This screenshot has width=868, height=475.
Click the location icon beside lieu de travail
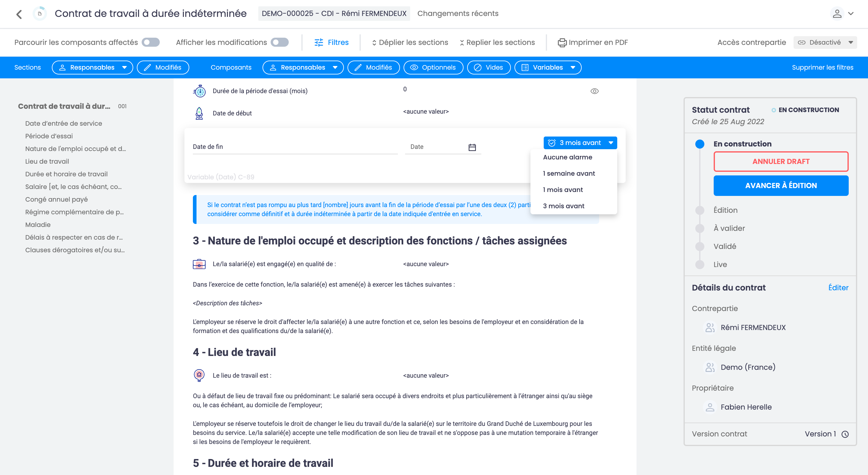(x=199, y=375)
